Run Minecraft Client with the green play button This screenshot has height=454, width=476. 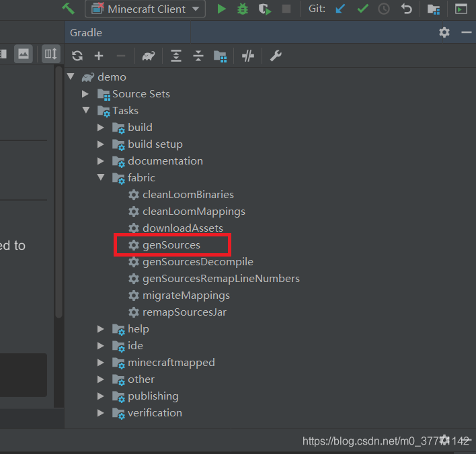click(222, 9)
